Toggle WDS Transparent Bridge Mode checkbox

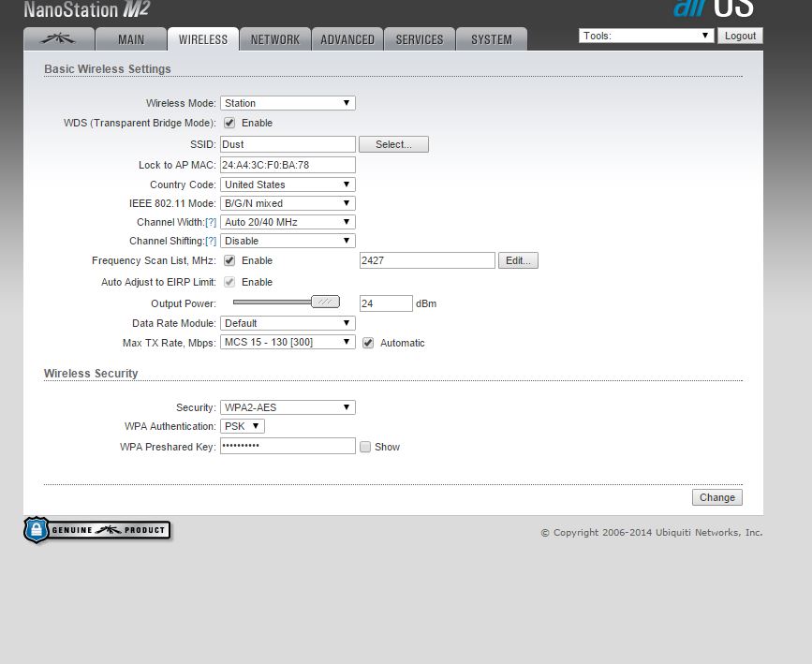click(x=229, y=123)
